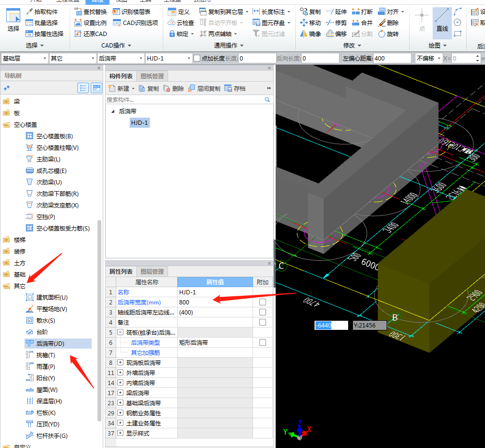The width and height of the screenshot is (485, 448).
Task: Click the 打断 break tool
Action: [362, 12]
